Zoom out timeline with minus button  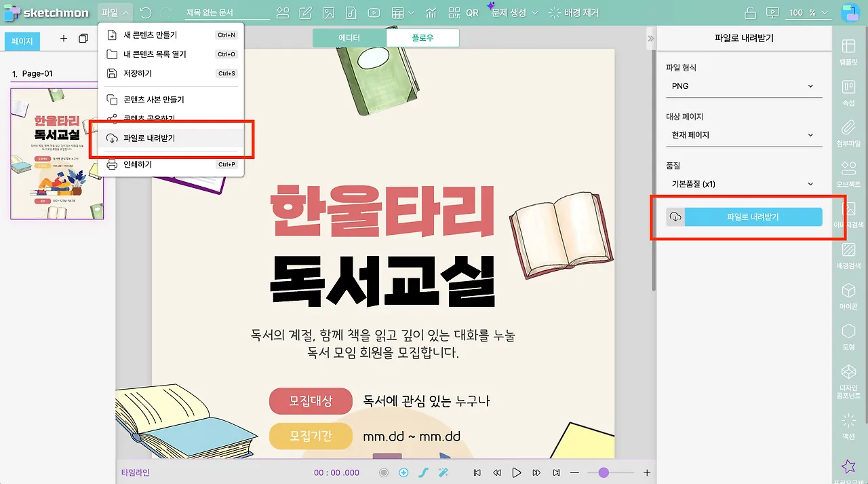[574, 472]
